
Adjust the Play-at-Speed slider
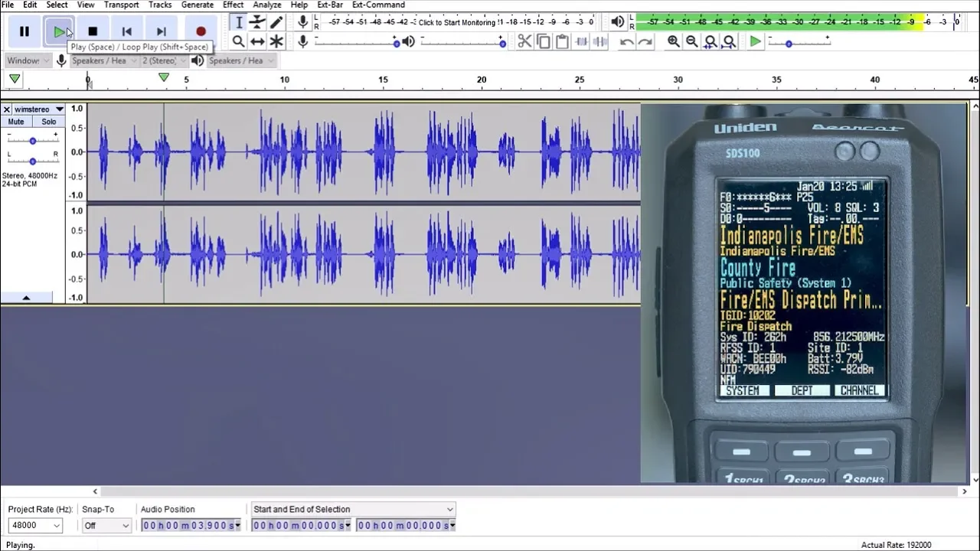click(x=799, y=43)
